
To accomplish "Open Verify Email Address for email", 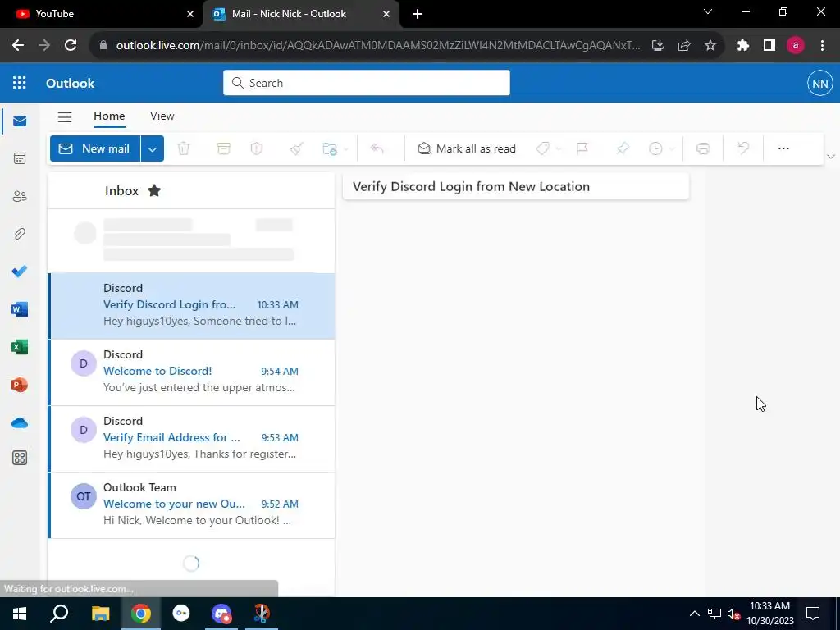I will (x=191, y=438).
